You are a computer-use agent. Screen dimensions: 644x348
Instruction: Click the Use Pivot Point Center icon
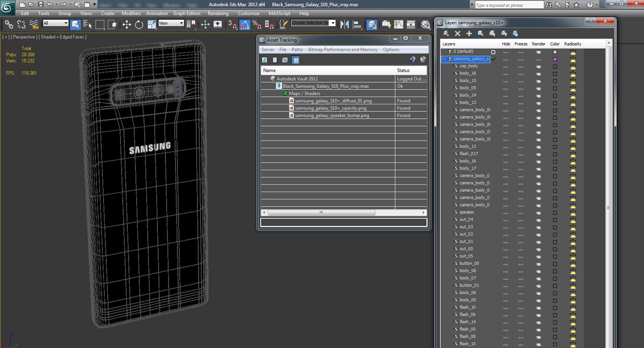click(191, 24)
